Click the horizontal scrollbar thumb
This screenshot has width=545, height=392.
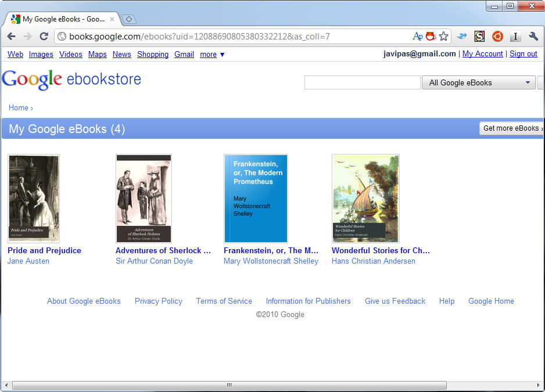pyautogui.click(x=230, y=385)
